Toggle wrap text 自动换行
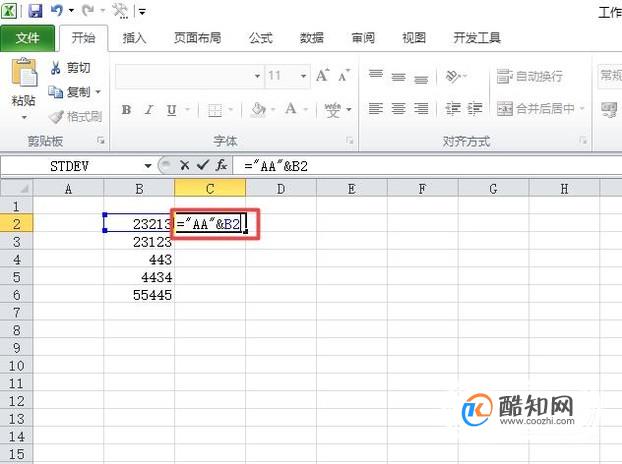622x464 pixels. tap(530, 76)
